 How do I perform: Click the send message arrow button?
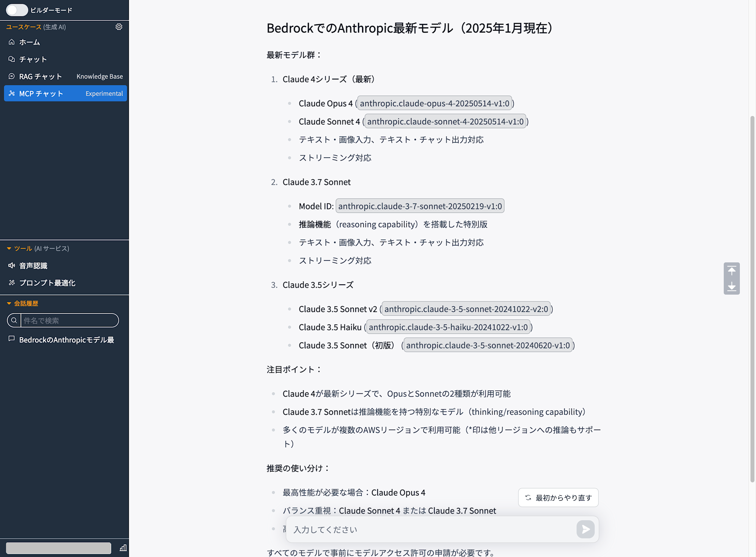pyautogui.click(x=586, y=529)
